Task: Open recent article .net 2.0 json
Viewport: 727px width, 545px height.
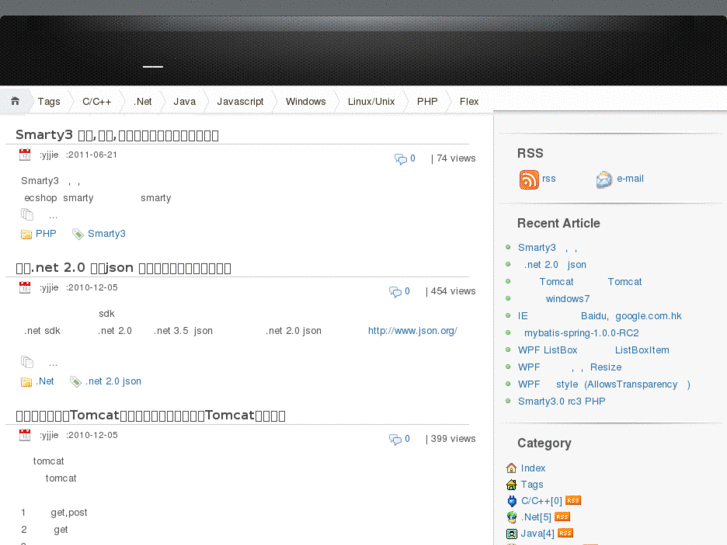Action: 555,265
